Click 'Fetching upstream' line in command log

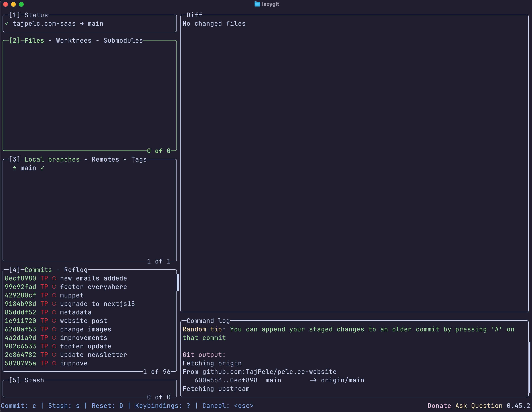coord(216,389)
